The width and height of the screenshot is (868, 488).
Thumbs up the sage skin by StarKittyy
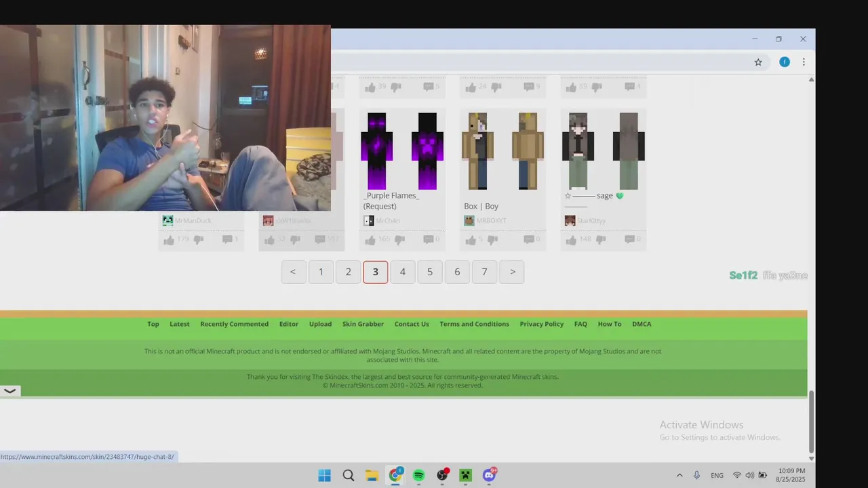[x=571, y=240]
